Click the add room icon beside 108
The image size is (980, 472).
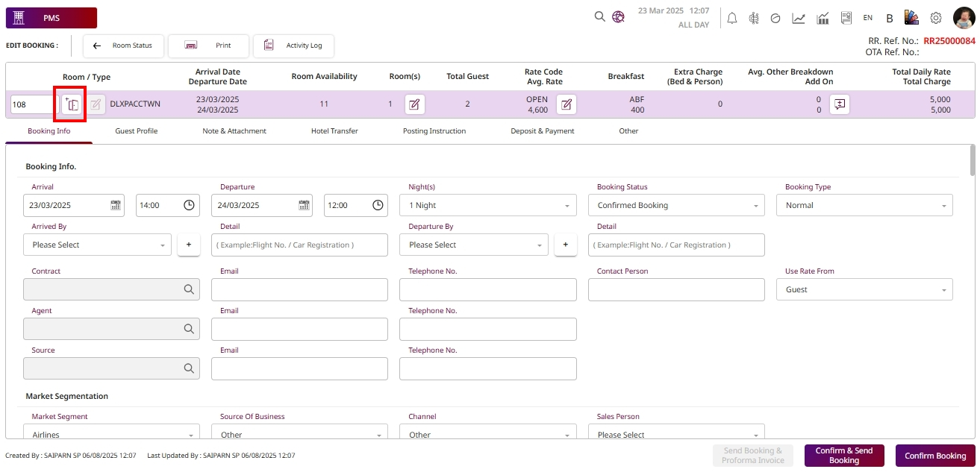point(72,104)
